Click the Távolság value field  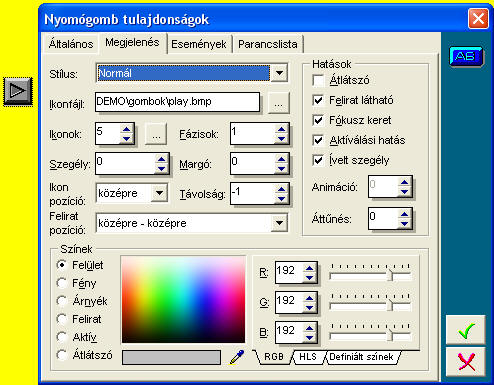tap(253, 194)
